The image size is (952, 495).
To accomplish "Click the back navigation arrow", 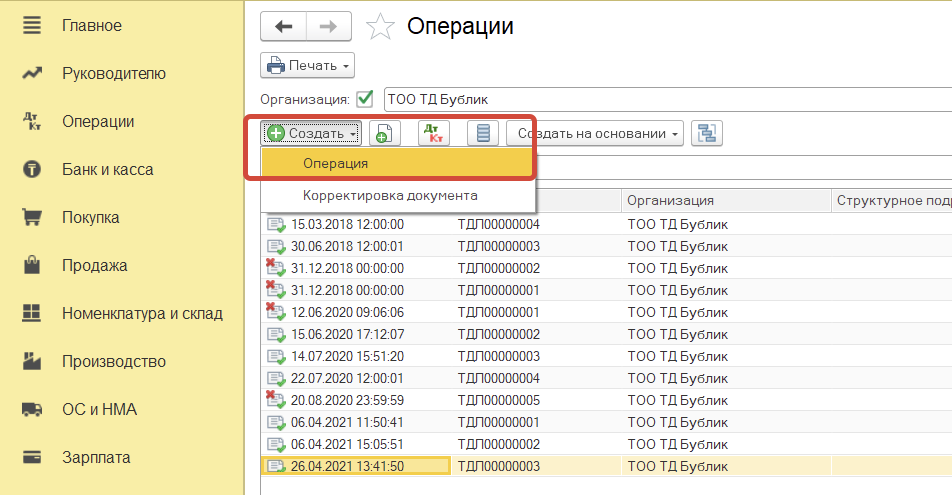I will pos(283,26).
